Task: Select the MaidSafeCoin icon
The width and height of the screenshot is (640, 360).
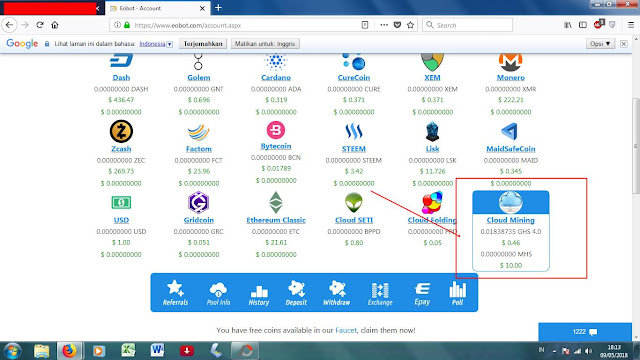Action: 510,131
